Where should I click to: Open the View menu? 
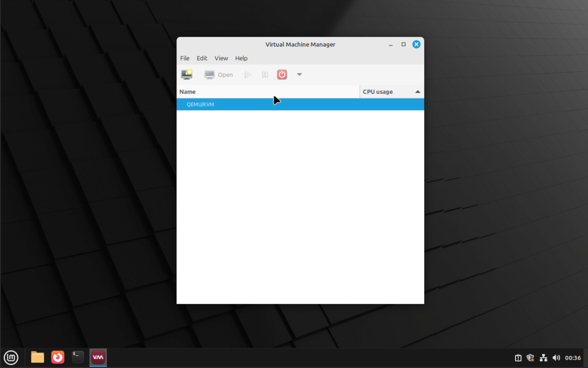pos(221,58)
